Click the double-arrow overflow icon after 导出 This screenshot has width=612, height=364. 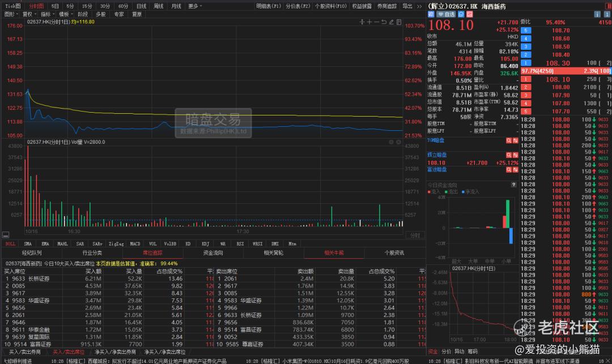coord(419,6)
